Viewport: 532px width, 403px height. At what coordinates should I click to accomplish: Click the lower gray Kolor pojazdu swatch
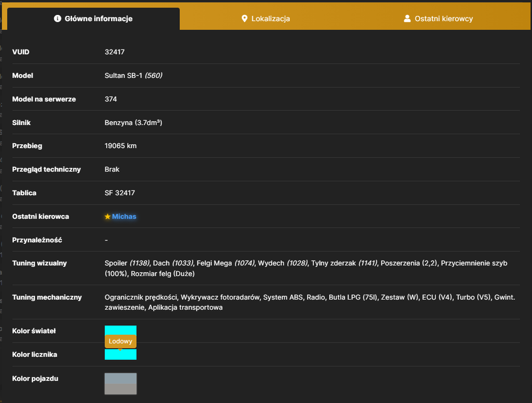tap(120, 389)
